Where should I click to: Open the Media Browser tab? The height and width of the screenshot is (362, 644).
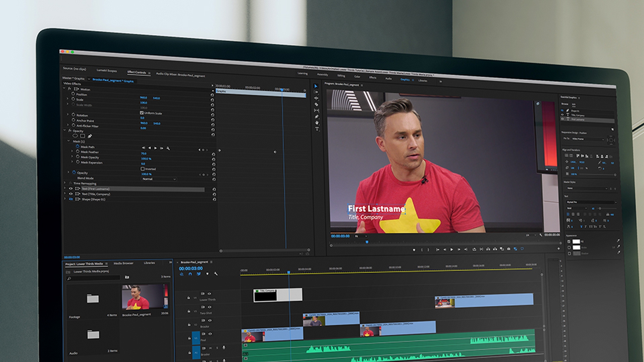click(123, 263)
